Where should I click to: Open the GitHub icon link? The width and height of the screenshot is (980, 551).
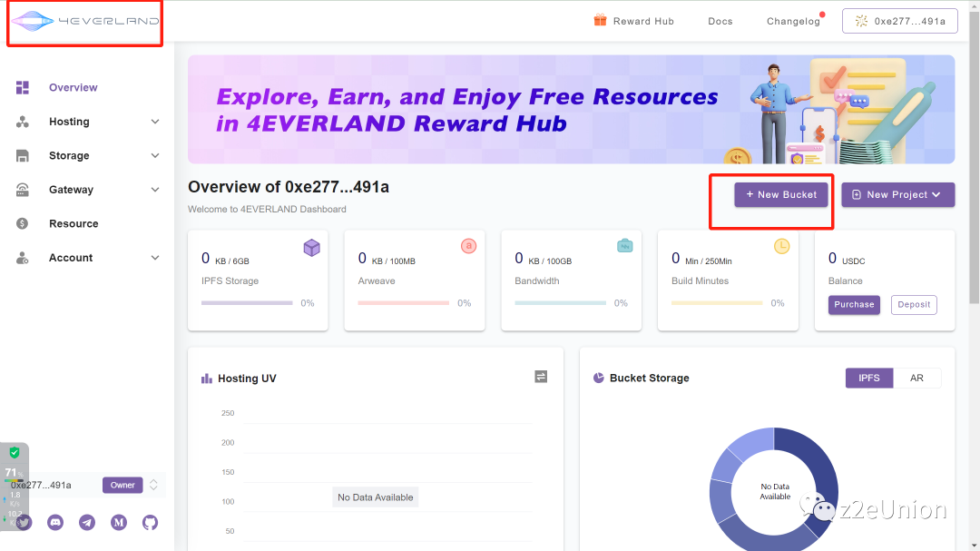[150, 522]
